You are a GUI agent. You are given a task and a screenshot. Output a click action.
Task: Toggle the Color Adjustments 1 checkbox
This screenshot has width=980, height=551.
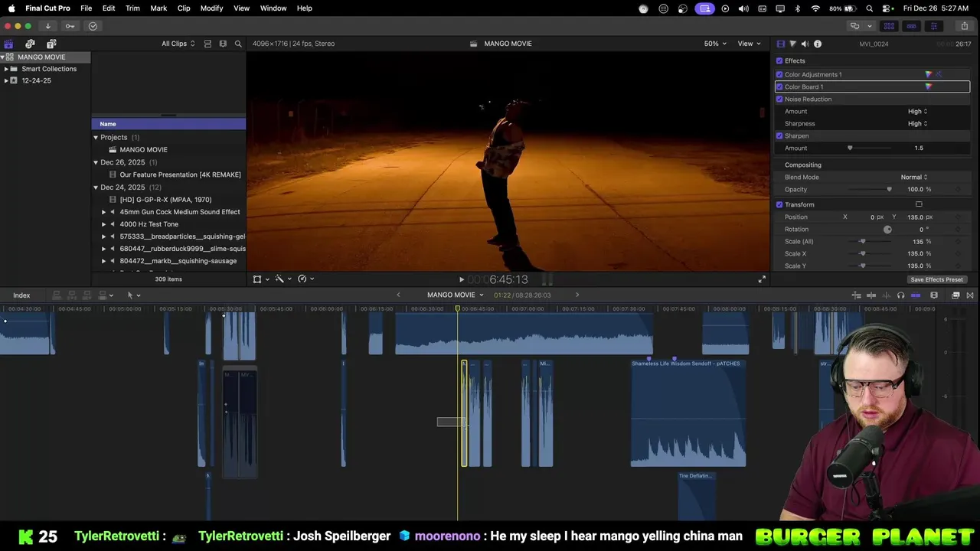pyautogui.click(x=779, y=74)
